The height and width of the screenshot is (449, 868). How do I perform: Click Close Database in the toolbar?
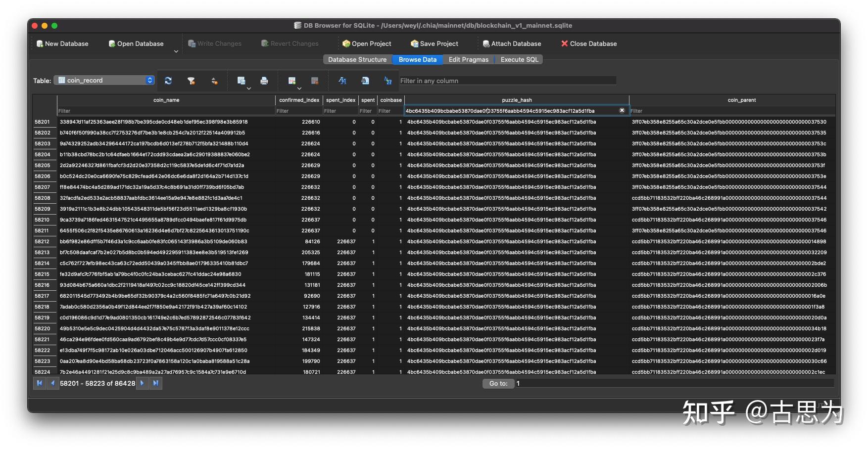pyautogui.click(x=589, y=44)
